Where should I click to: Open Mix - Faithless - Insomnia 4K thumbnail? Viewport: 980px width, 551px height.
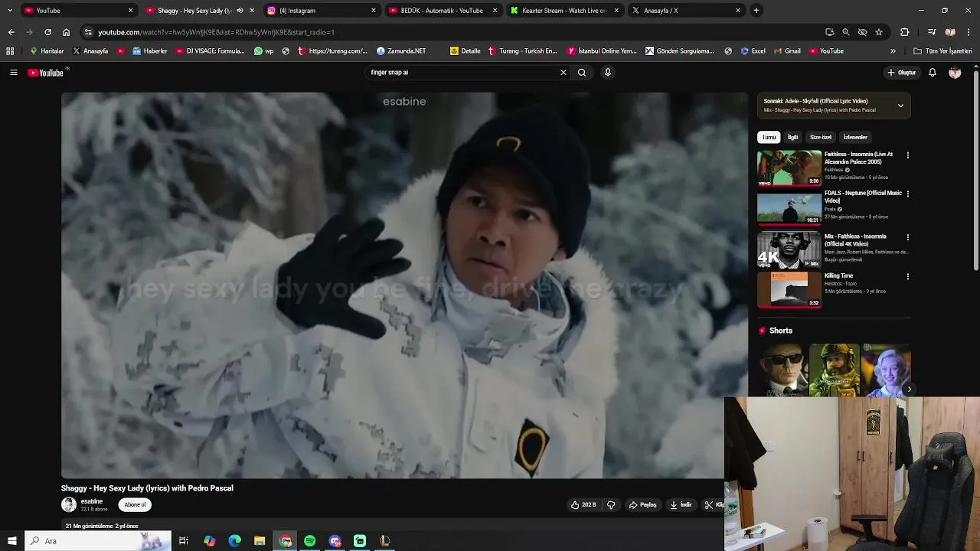pyautogui.click(x=789, y=249)
